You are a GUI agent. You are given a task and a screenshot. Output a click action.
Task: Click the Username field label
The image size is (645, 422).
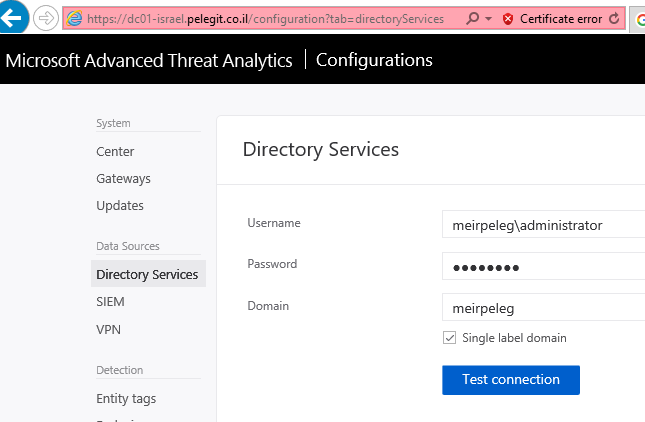click(x=274, y=223)
